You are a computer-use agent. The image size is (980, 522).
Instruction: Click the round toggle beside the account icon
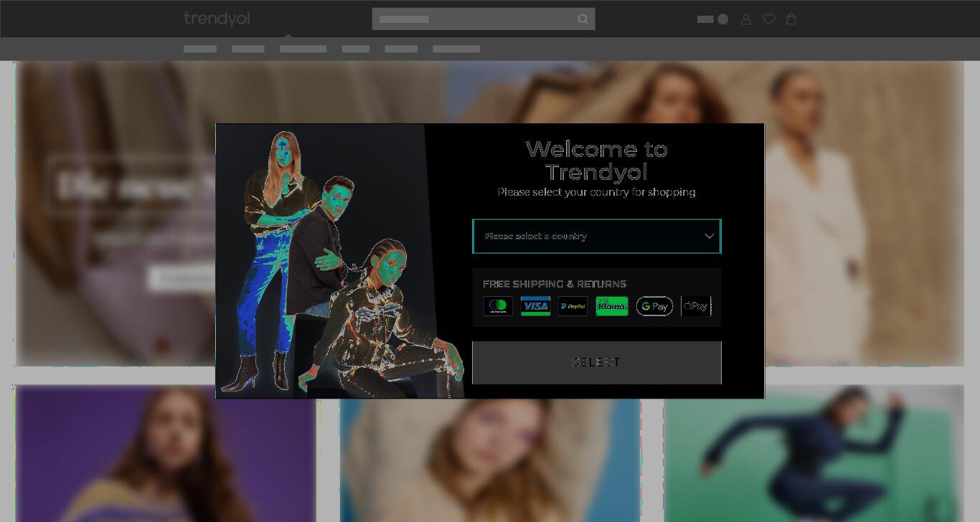(723, 19)
